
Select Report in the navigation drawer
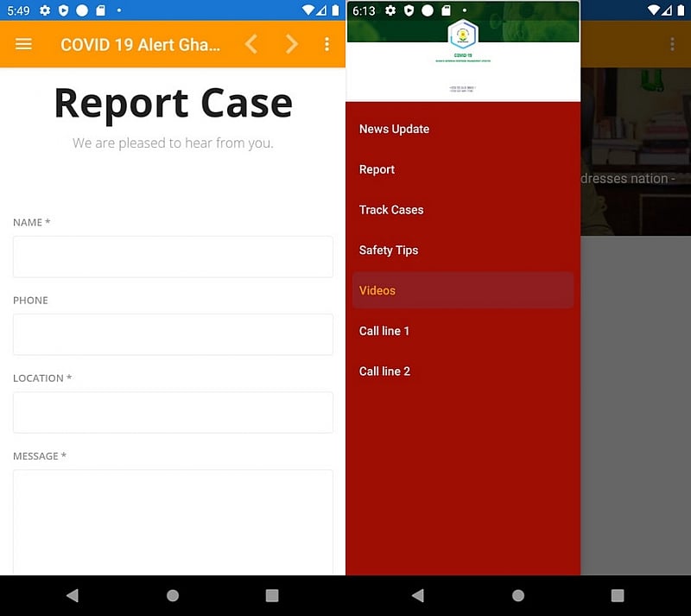pyautogui.click(x=377, y=169)
